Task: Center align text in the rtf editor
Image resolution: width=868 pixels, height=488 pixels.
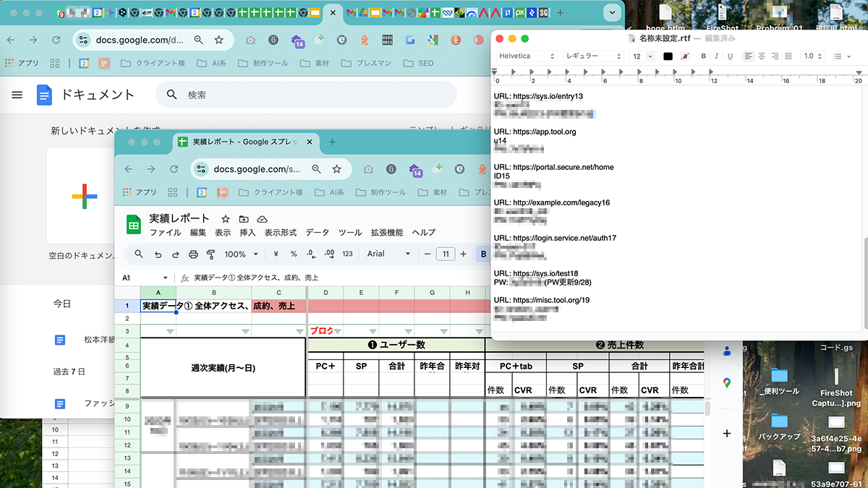Action: pos(761,56)
